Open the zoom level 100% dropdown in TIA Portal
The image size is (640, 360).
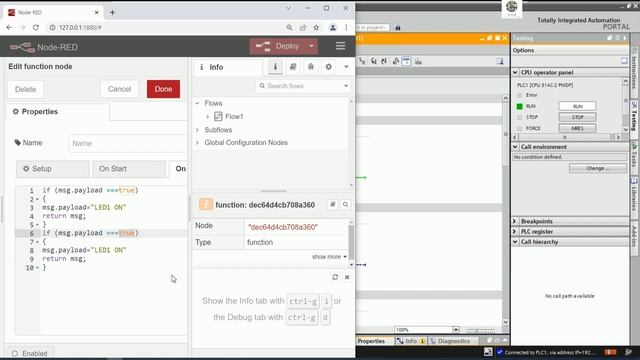(456, 329)
